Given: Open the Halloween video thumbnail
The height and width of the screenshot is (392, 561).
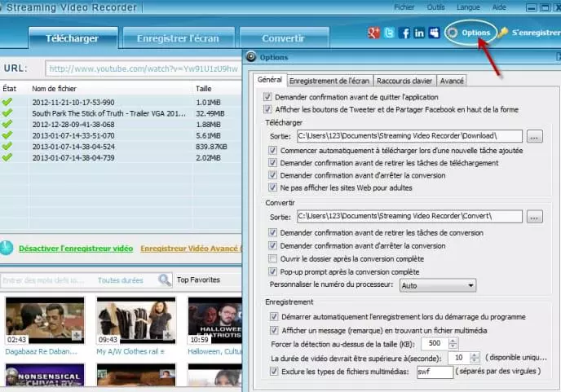Looking at the screenshot, I should point(215,320).
